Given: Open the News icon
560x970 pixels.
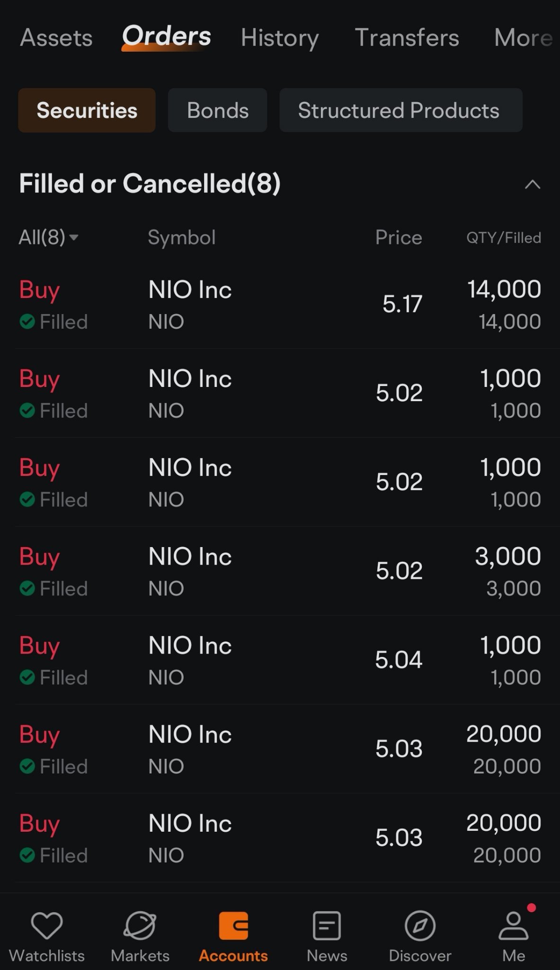Looking at the screenshot, I should (327, 925).
